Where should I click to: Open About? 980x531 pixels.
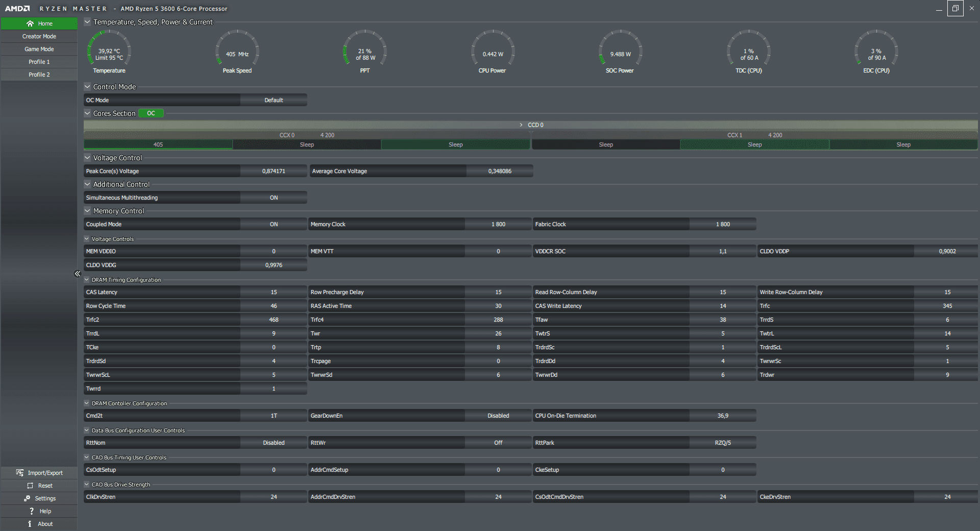pos(39,524)
